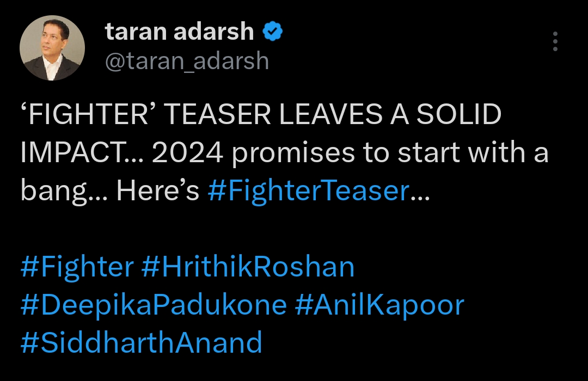Tap the #DeepikaPadukone hashtag
The width and height of the screenshot is (588, 381).
154,305
